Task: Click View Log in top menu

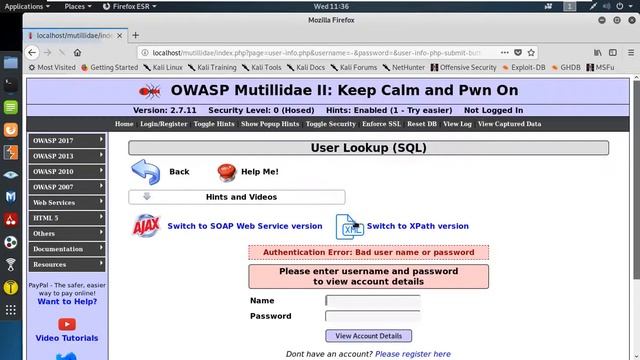Action: point(457,124)
